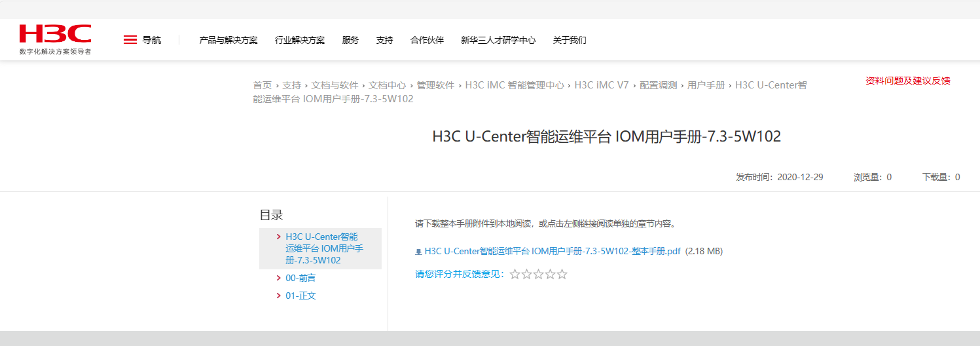The width and height of the screenshot is (980, 346).
Task: Click the page title IOM用户手册-7.3-5W102
Action: [607, 136]
